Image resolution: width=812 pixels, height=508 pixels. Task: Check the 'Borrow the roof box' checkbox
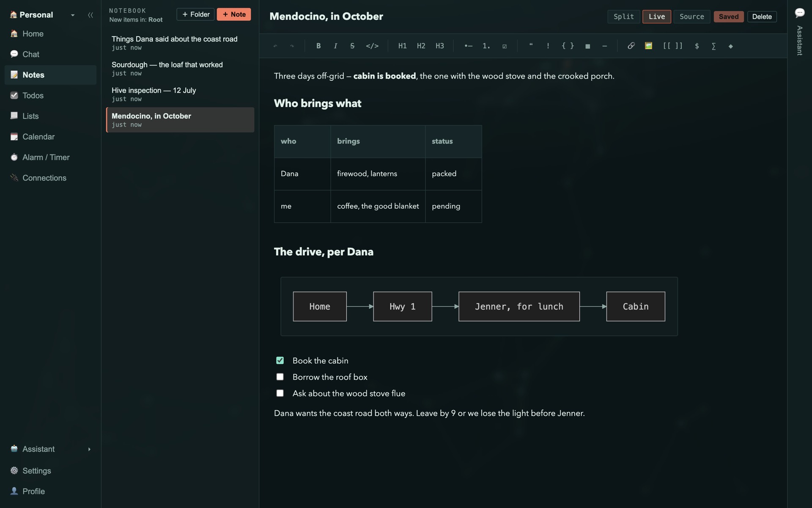coord(280,377)
